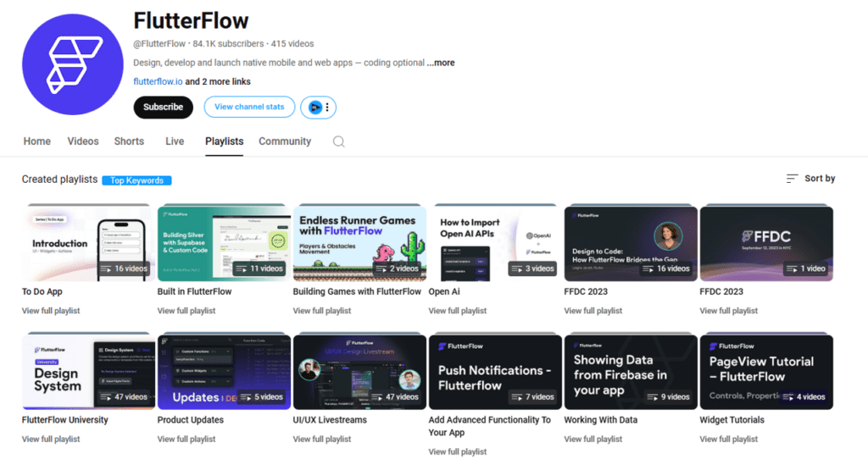Click the '2 videos' playlist badge
Image resolution: width=868 pixels, height=459 pixels.
click(398, 268)
